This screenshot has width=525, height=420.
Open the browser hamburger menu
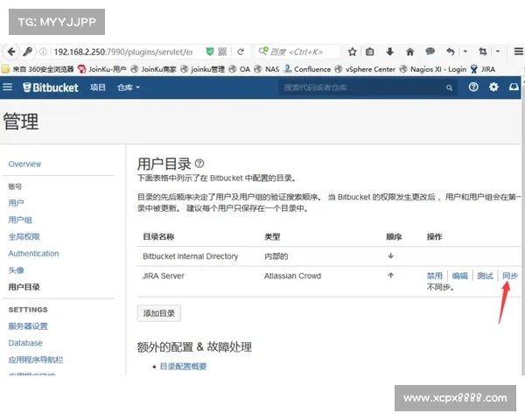[x=519, y=52]
